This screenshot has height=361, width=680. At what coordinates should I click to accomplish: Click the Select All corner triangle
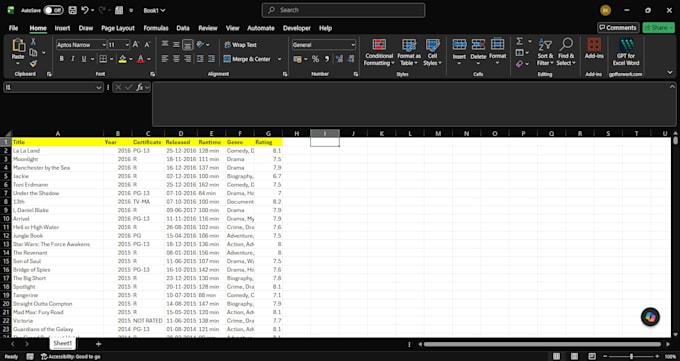tap(7, 133)
